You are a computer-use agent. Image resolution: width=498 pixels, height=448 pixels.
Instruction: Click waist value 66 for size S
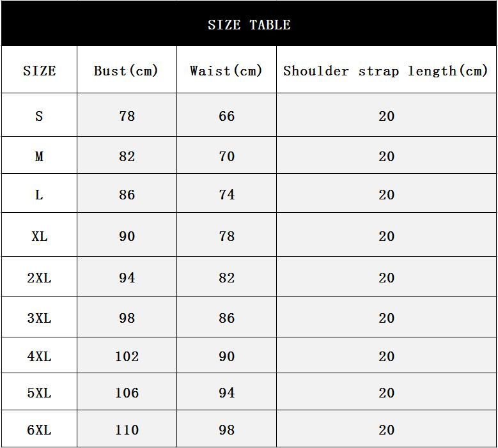pyautogui.click(x=226, y=116)
